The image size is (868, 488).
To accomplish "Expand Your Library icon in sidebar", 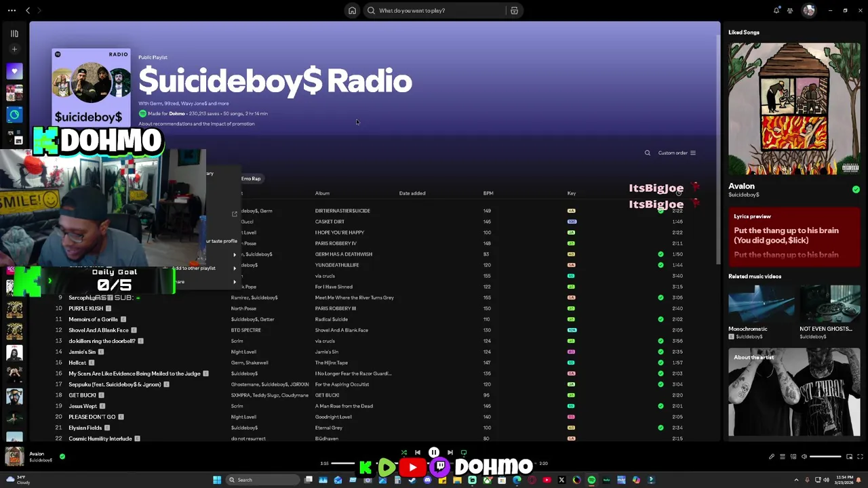I will pyautogui.click(x=14, y=33).
